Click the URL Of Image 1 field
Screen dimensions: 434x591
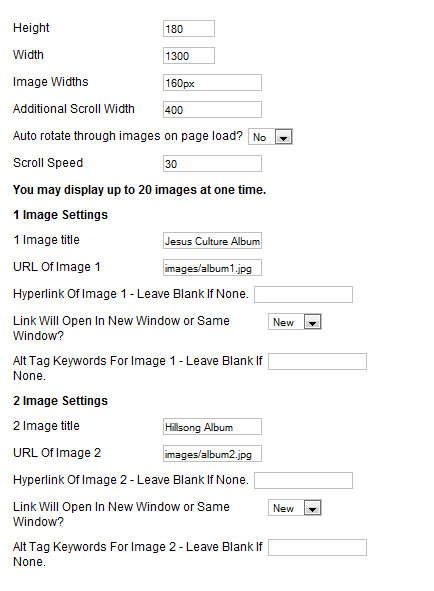212,268
